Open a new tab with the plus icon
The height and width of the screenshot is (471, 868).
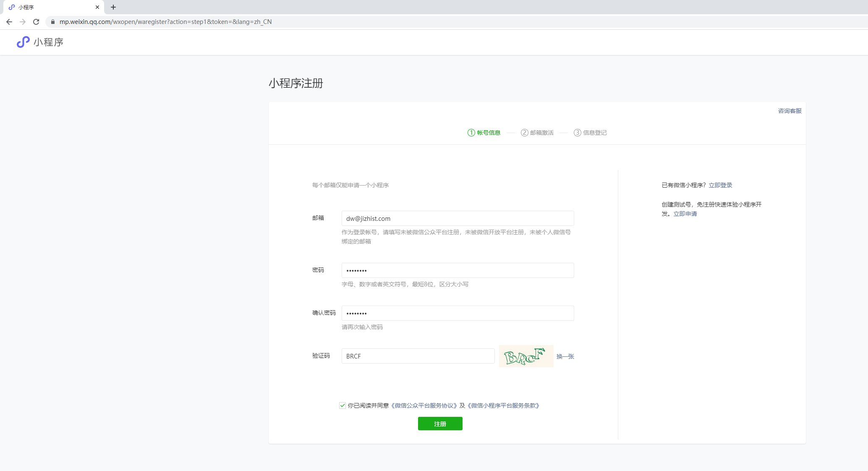[113, 7]
